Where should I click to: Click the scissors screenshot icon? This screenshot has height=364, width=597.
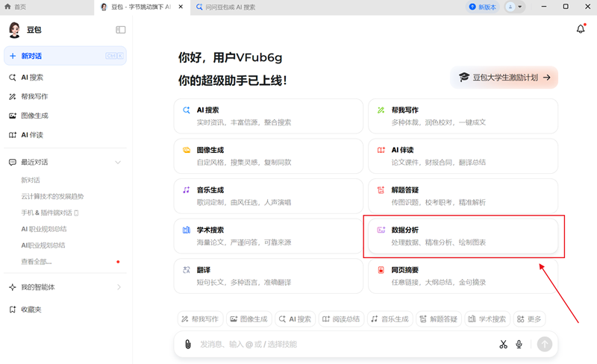point(503,344)
